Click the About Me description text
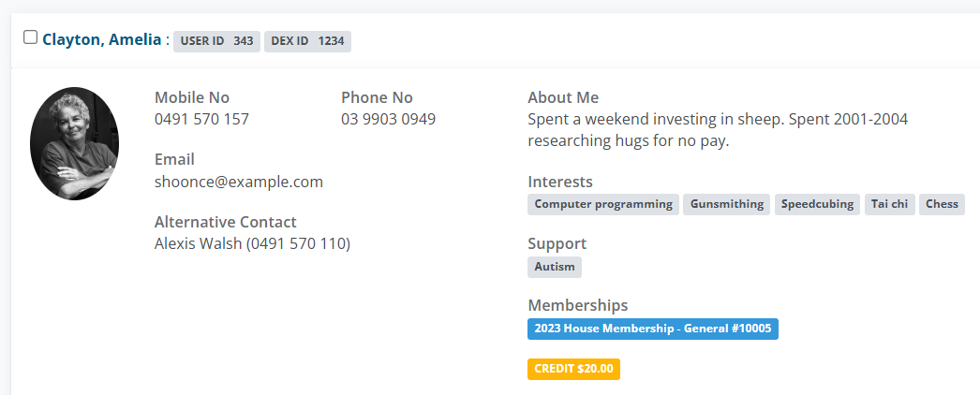This screenshot has width=980, height=395. coord(717,130)
